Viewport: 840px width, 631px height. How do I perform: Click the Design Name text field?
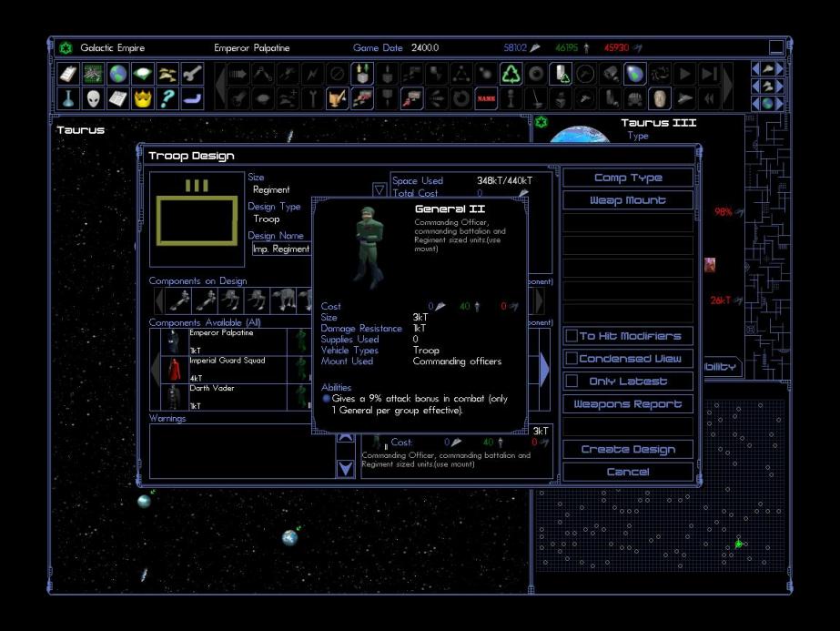(x=280, y=249)
